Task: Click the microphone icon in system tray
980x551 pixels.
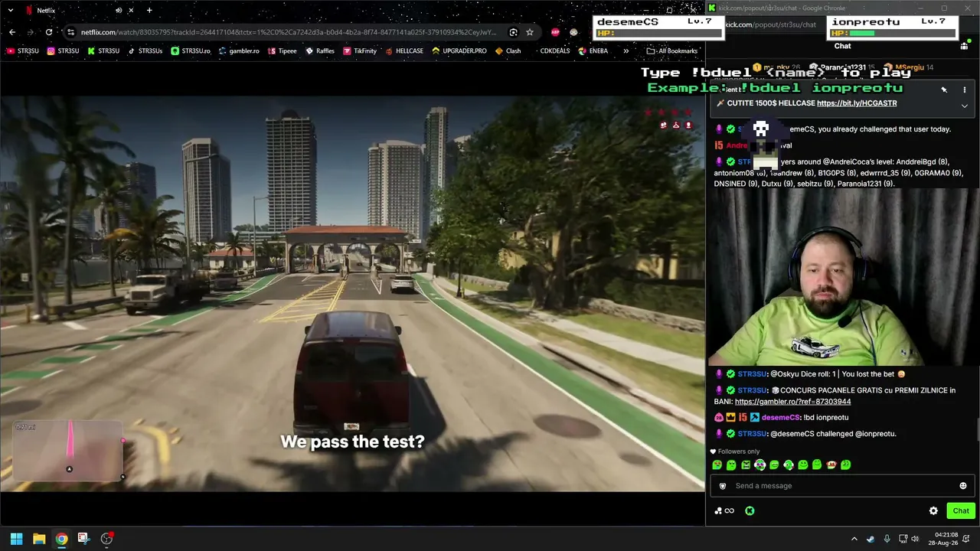Action: pos(887,539)
